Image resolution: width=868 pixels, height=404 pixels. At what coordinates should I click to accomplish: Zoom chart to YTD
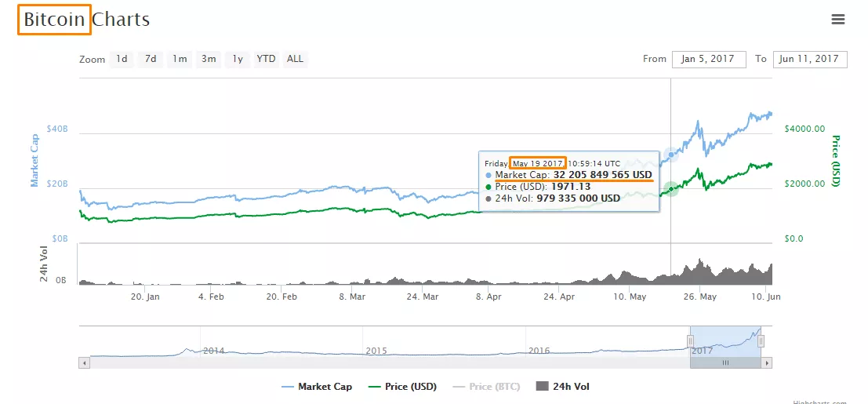coord(267,59)
